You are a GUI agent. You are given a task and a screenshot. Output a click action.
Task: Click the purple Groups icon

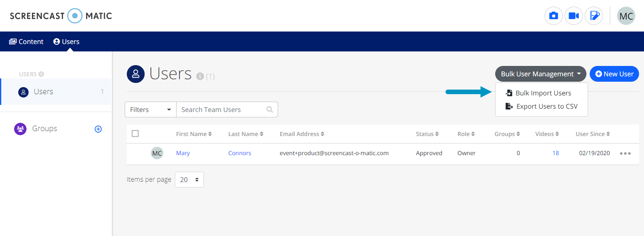20,129
